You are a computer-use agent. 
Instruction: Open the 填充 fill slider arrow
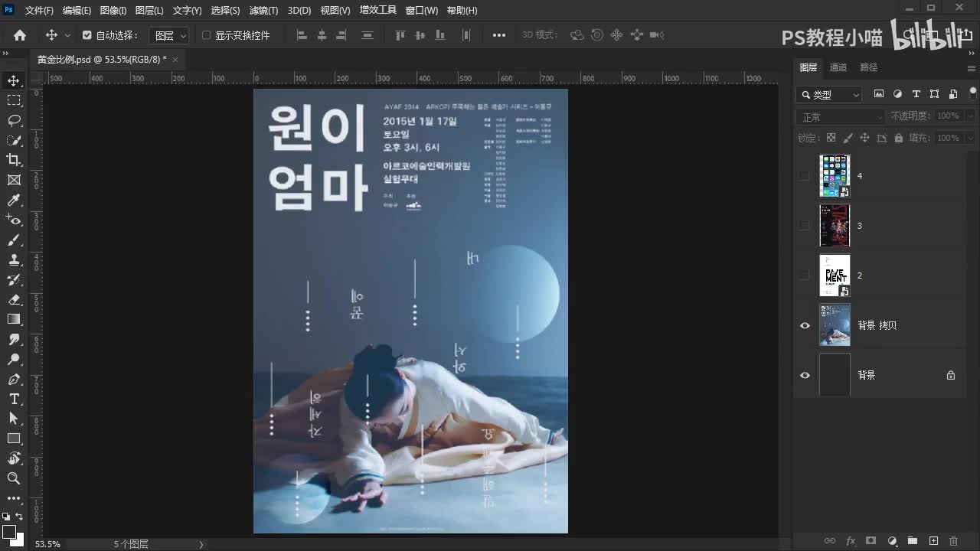pos(970,138)
